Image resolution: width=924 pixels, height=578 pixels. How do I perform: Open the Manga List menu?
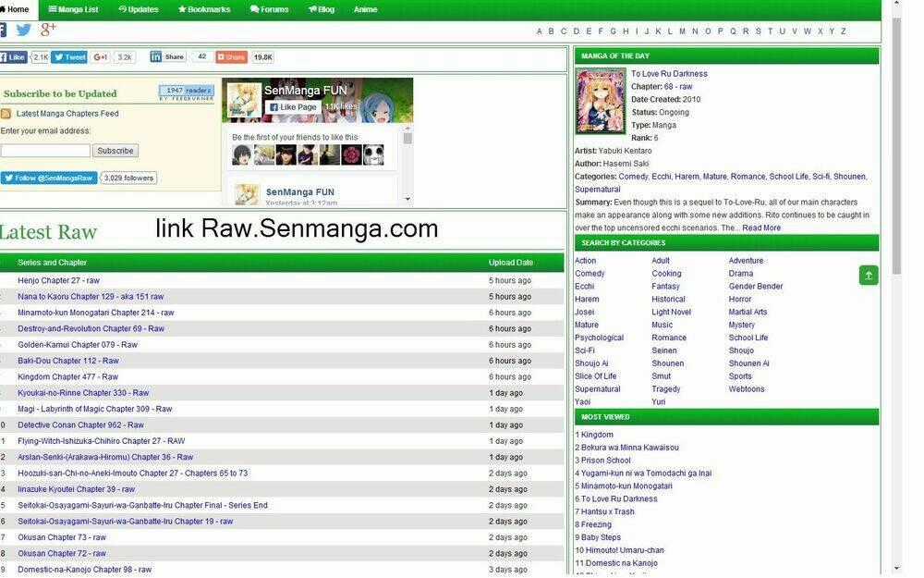[73, 9]
